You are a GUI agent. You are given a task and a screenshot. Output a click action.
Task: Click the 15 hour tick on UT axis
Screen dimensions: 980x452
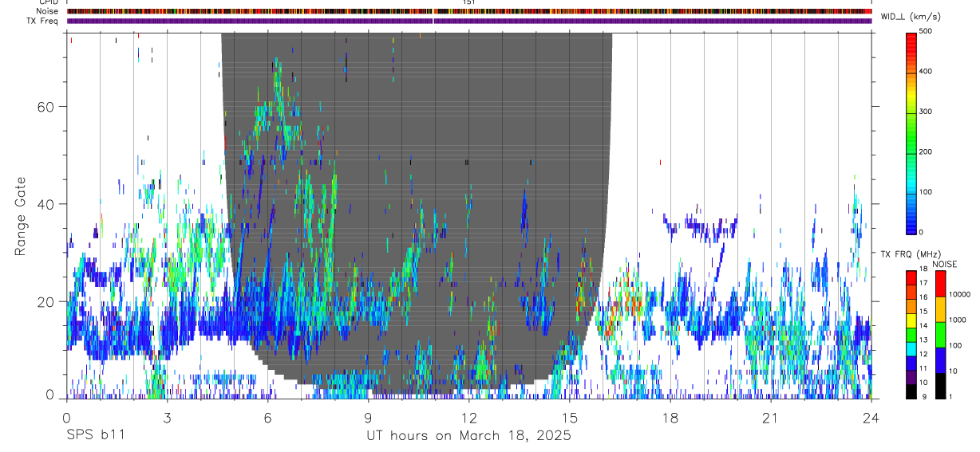[570, 418]
